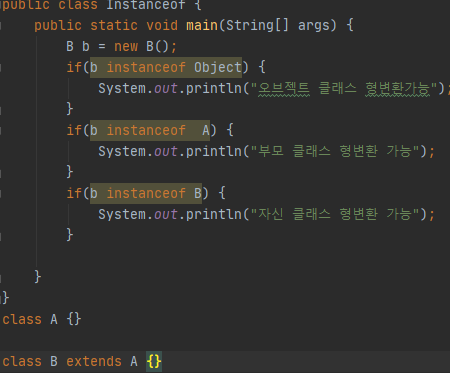
Task: Click italic "out" on the 자신 클래스 line
Action: 166,214
